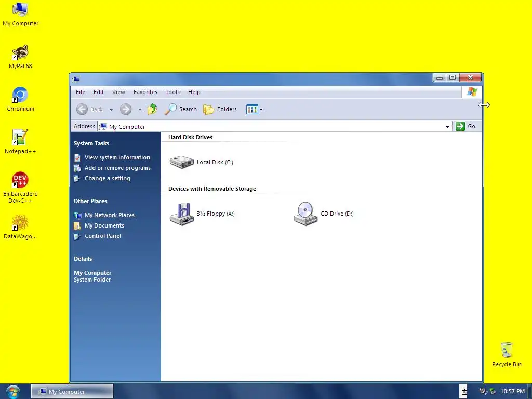The height and width of the screenshot is (399, 532).
Task: Open the Favorites menu
Action: point(145,92)
